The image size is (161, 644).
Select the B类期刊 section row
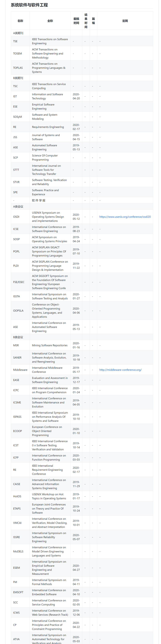pos(18,78)
